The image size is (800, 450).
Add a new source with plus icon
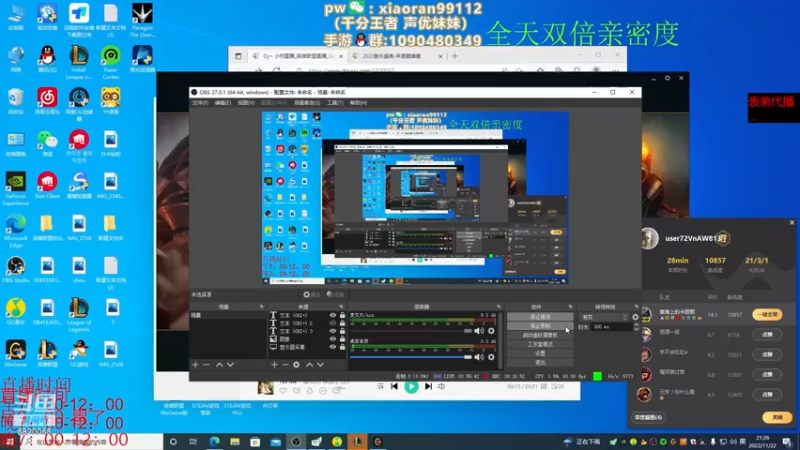click(274, 365)
